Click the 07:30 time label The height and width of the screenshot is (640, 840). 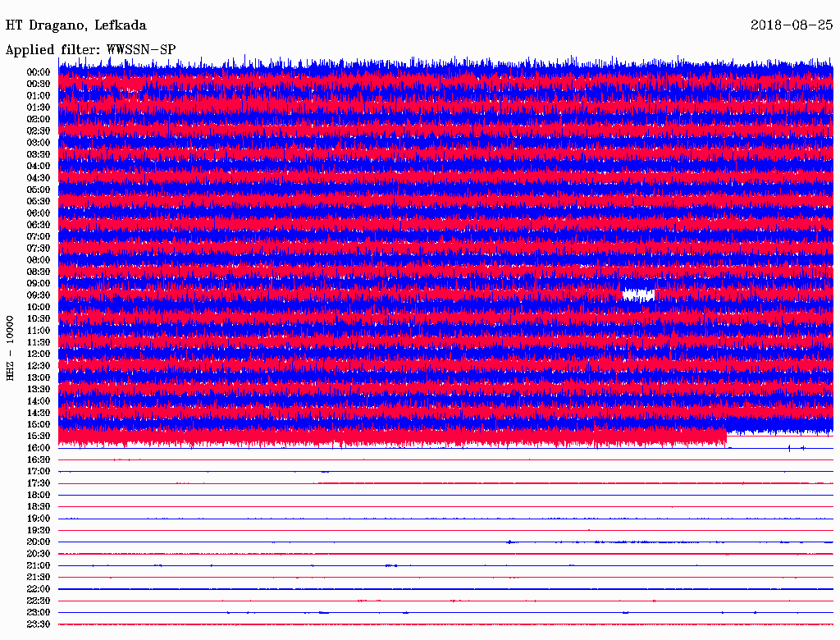[39, 248]
